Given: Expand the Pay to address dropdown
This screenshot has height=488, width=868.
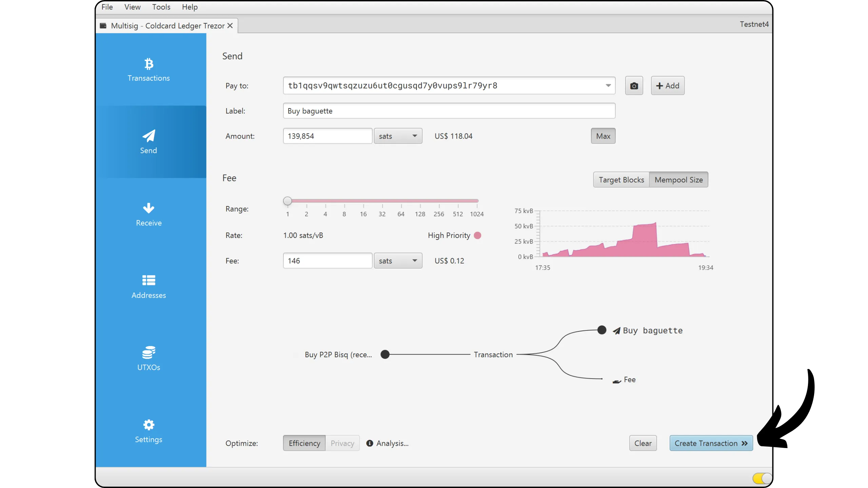Looking at the screenshot, I should click(x=608, y=86).
